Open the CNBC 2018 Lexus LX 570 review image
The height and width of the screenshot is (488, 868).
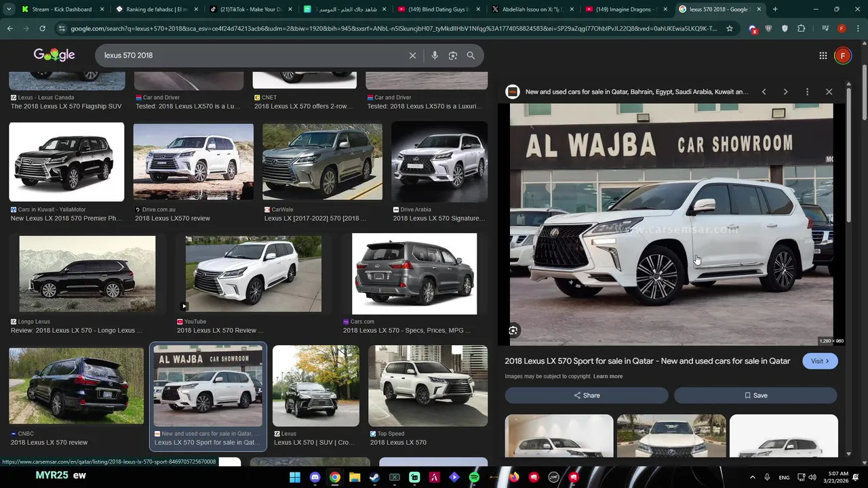(76, 386)
